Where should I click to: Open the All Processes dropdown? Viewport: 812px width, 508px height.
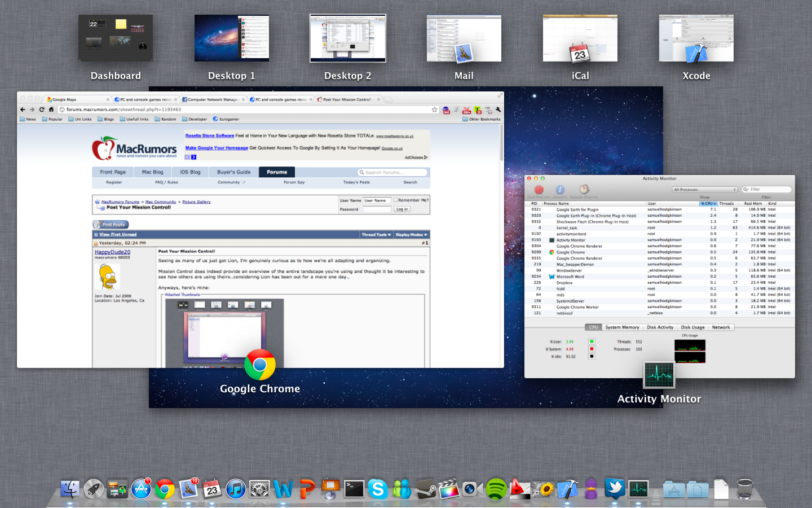[705, 190]
